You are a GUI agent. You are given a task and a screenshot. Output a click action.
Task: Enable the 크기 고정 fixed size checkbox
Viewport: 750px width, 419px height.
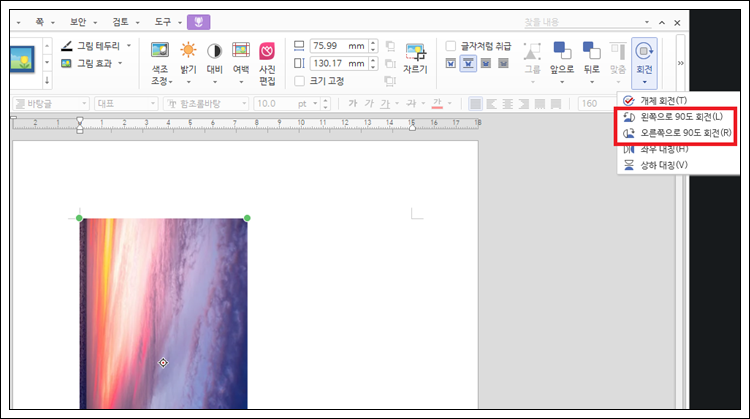click(x=299, y=81)
